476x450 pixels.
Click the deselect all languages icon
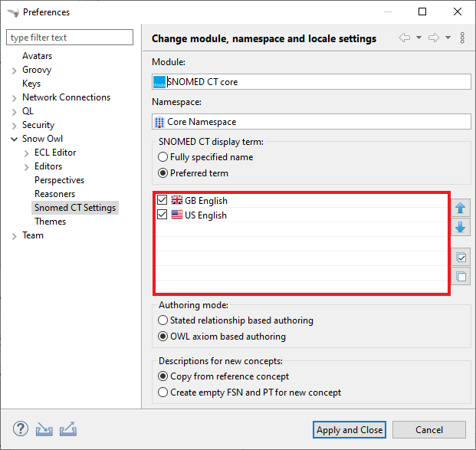coord(461,277)
